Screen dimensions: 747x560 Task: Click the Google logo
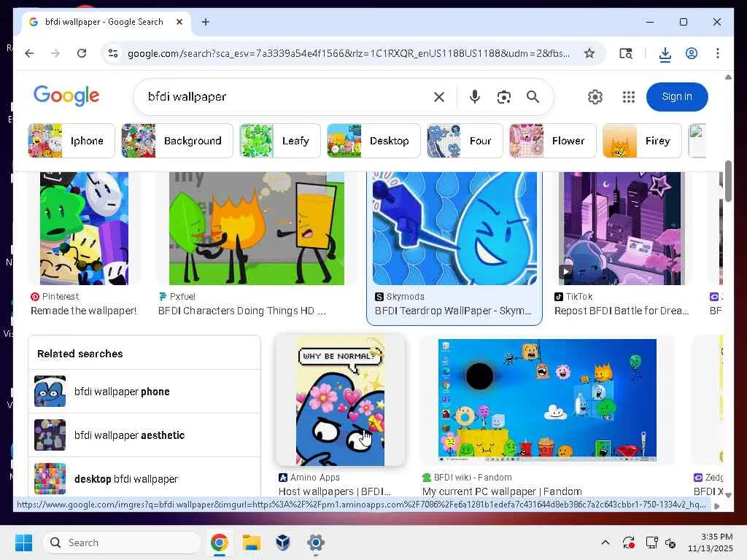[x=66, y=96]
